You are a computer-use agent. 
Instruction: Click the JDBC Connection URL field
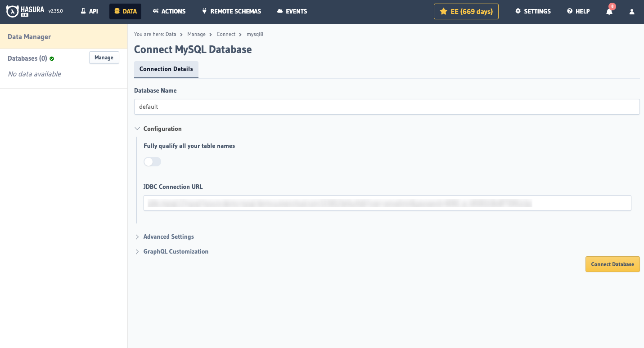click(387, 203)
